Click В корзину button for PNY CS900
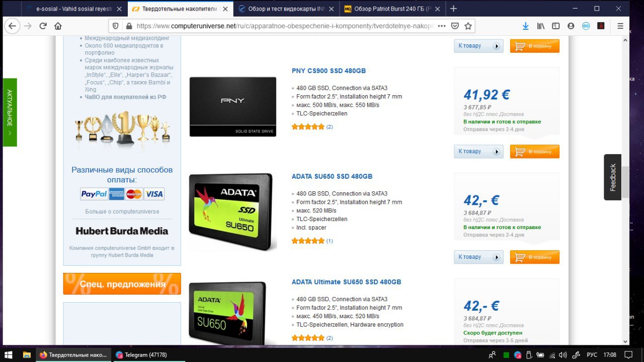 (534, 152)
